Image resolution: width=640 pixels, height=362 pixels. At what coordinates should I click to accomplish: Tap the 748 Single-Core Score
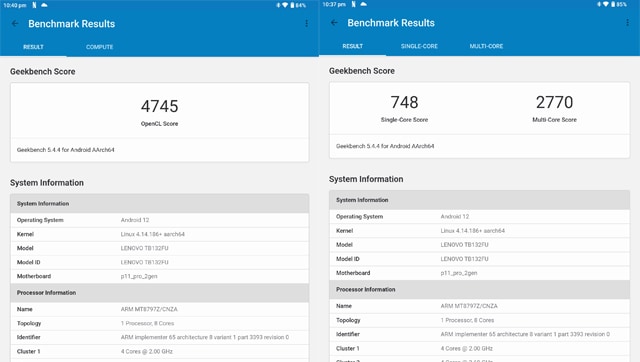pos(404,108)
